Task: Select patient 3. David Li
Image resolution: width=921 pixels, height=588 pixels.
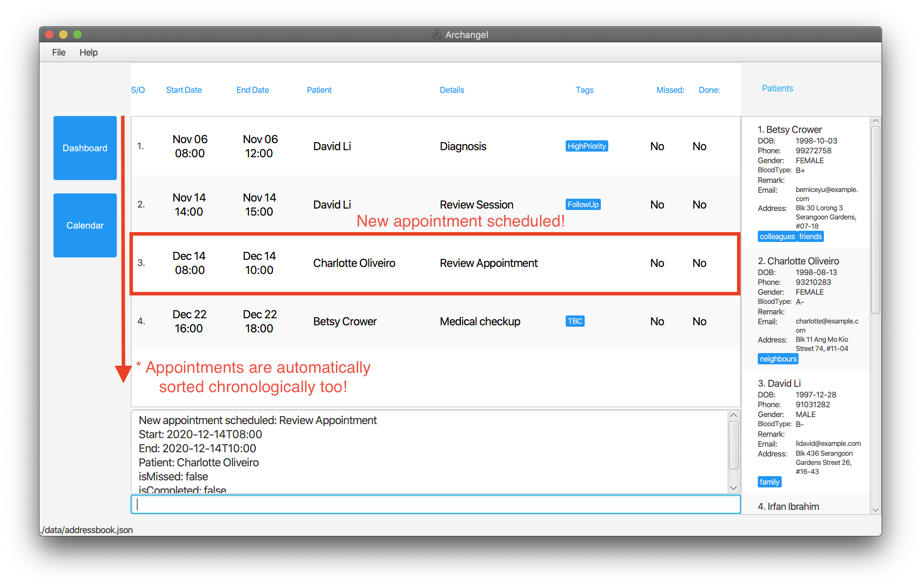Action: tap(805, 433)
